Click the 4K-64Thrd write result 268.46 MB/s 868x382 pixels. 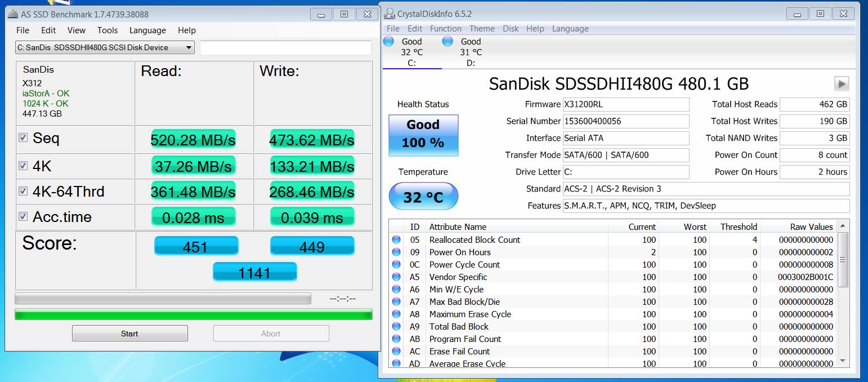[312, 192]
